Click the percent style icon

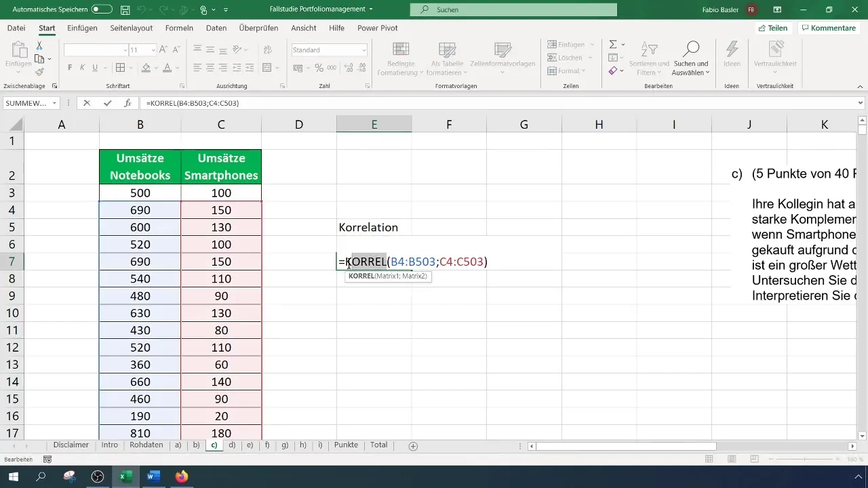(319, 67)
